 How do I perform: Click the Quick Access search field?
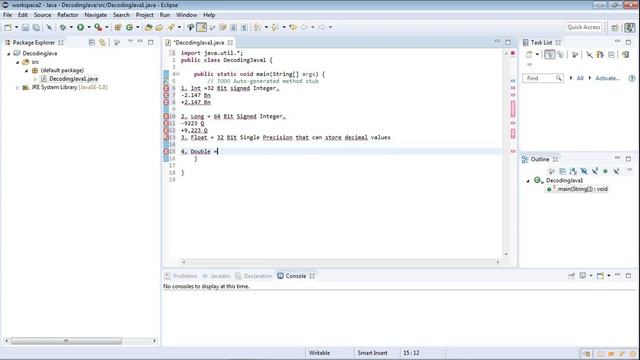pos(584,27)
